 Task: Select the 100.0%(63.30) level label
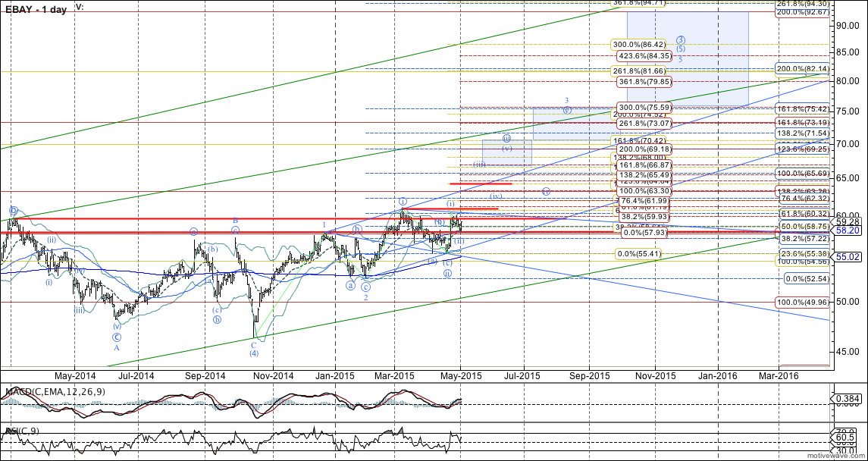tap(644, 191)
